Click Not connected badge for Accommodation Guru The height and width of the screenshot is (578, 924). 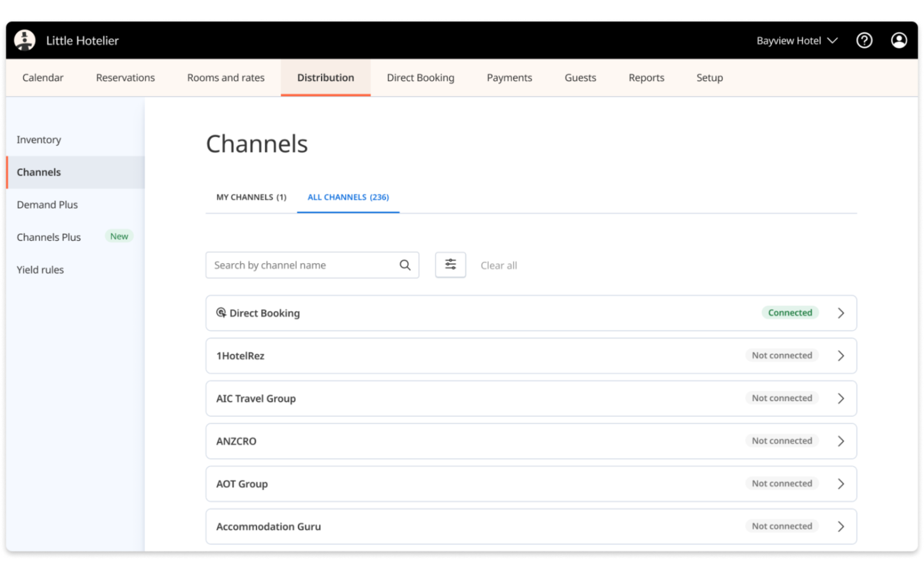[x=782, y=526]
